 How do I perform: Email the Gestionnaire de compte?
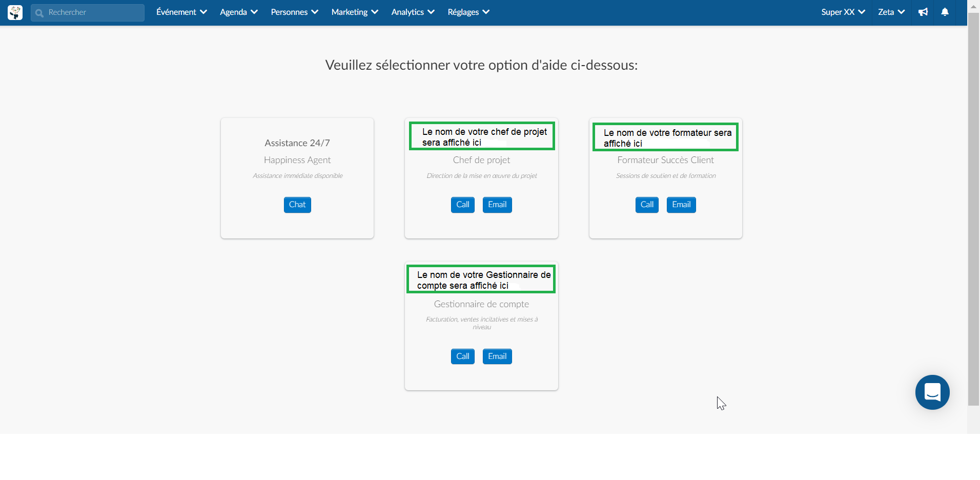[x=497, y=356]
